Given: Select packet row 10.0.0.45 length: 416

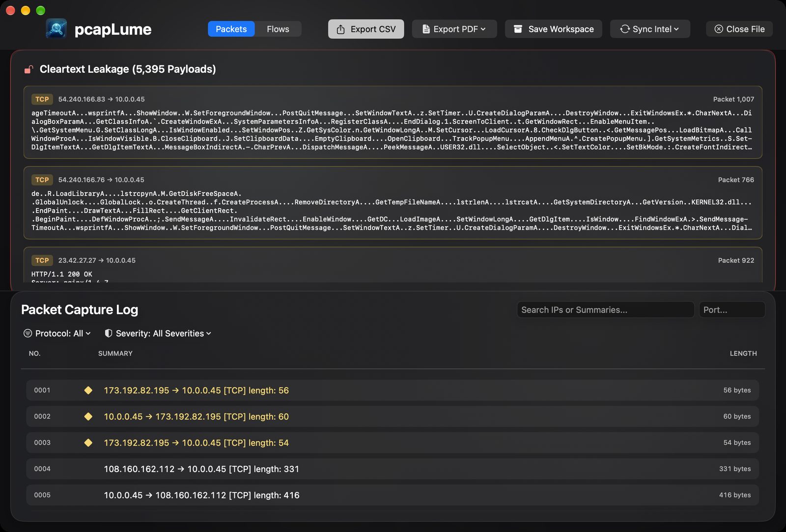Looking at the screenshot, I should click(x=393, y=495).
